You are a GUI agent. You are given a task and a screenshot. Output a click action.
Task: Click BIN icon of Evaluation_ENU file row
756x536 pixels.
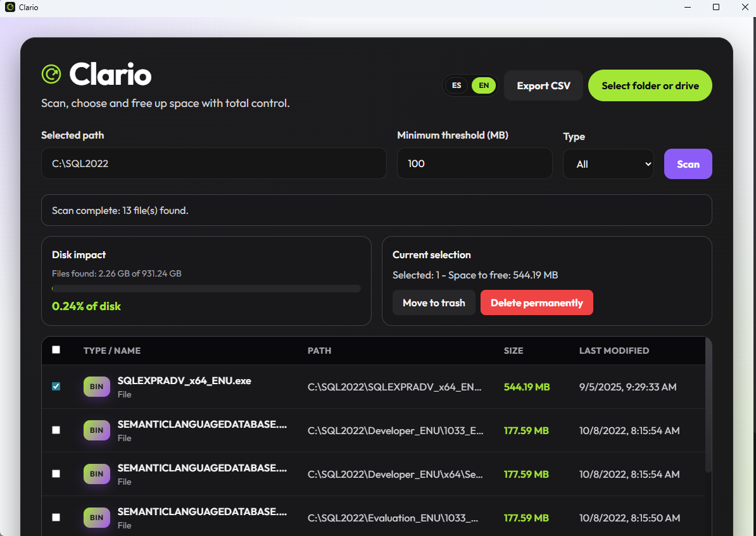[x=96, y=517]
